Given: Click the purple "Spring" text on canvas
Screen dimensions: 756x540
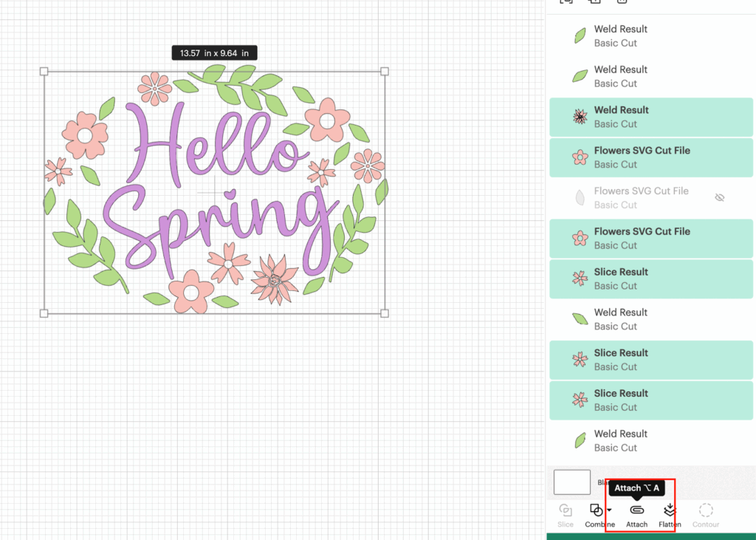Looking at the screenshot, I should coord(214,222).
